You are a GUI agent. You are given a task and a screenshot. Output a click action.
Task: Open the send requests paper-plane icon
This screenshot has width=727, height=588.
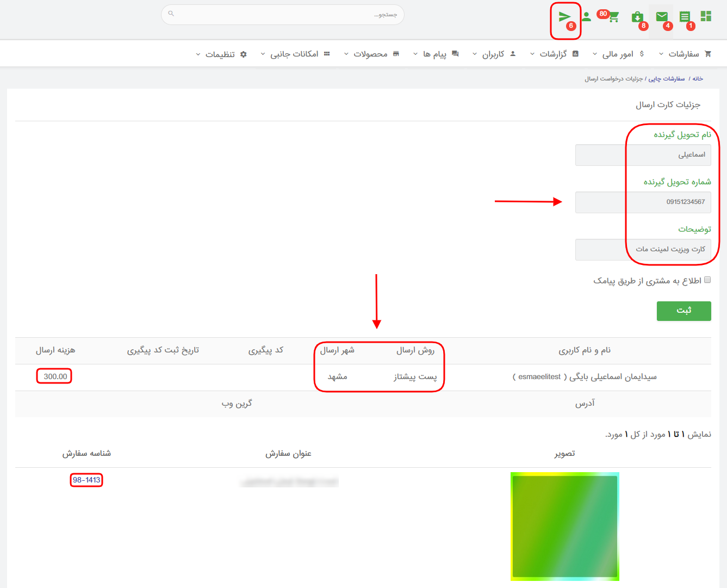pos(565,17)
